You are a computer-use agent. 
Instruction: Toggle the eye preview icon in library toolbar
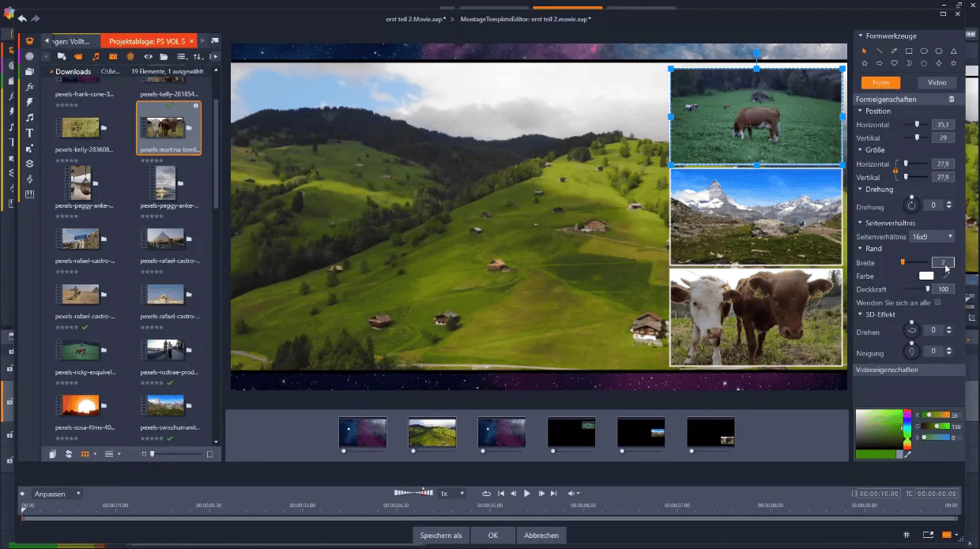click(147, 57)
